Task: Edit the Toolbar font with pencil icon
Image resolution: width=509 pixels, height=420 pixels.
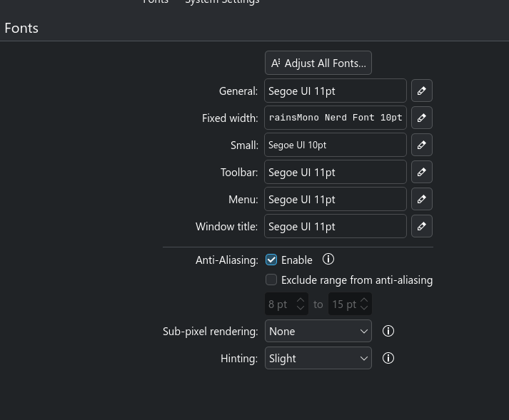Action: (422, 172)
